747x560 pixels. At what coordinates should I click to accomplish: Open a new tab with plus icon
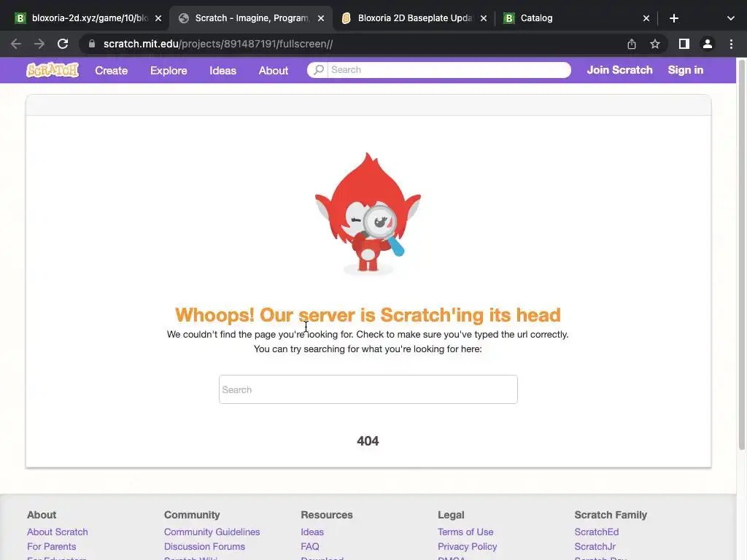(673, 18)
